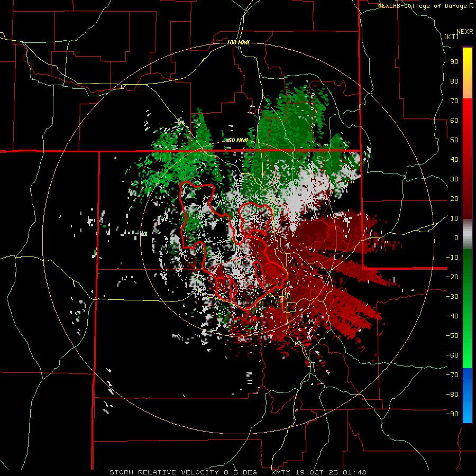Click the 60 value on velocity scale
Viewport: 476px width, 476px height.
click(454, 121)
